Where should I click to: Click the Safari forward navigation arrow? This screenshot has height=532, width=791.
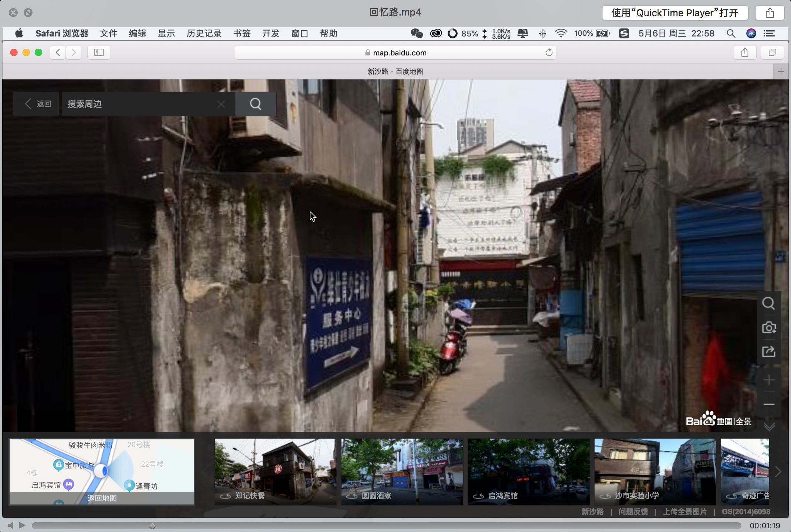pos(74,52)
